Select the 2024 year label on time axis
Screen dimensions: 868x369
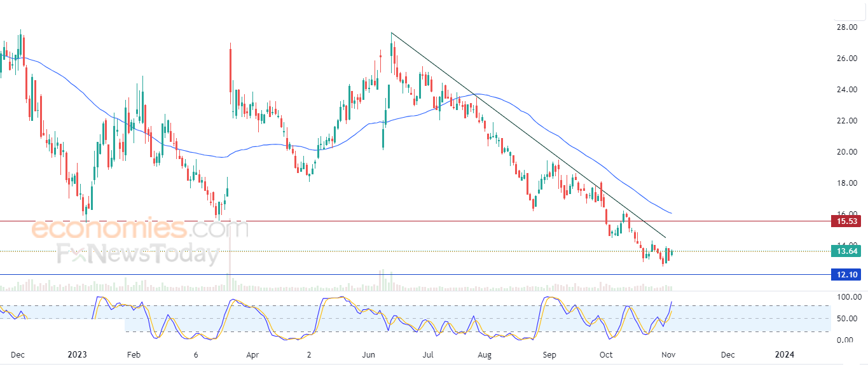[784, 354]
